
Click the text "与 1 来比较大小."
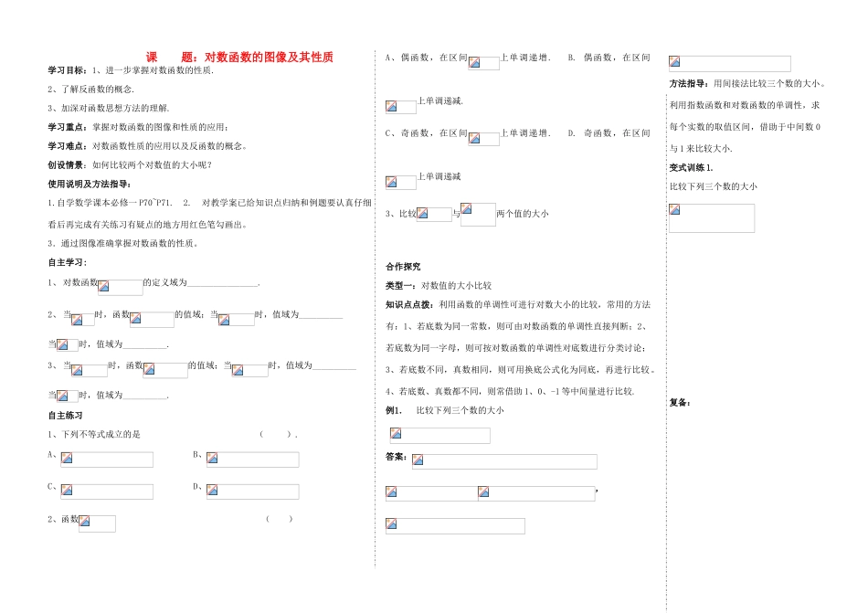tap(701, 148)
